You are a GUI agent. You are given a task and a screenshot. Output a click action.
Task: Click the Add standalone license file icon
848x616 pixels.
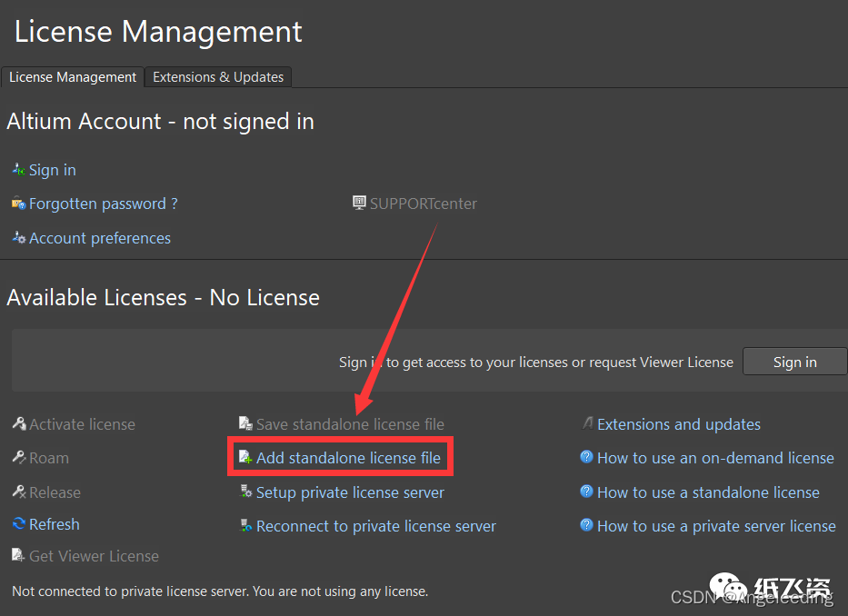pos(245,458)
